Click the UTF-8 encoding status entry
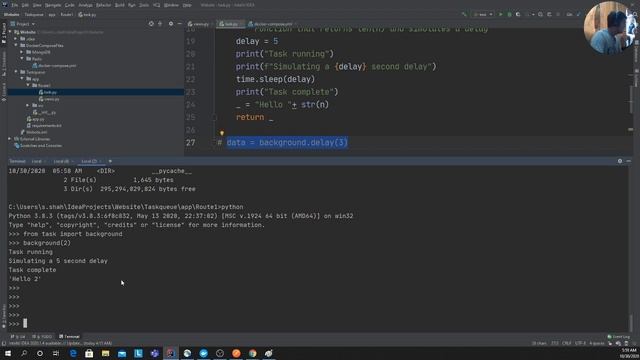640x360 pixels. coord(580,343)
